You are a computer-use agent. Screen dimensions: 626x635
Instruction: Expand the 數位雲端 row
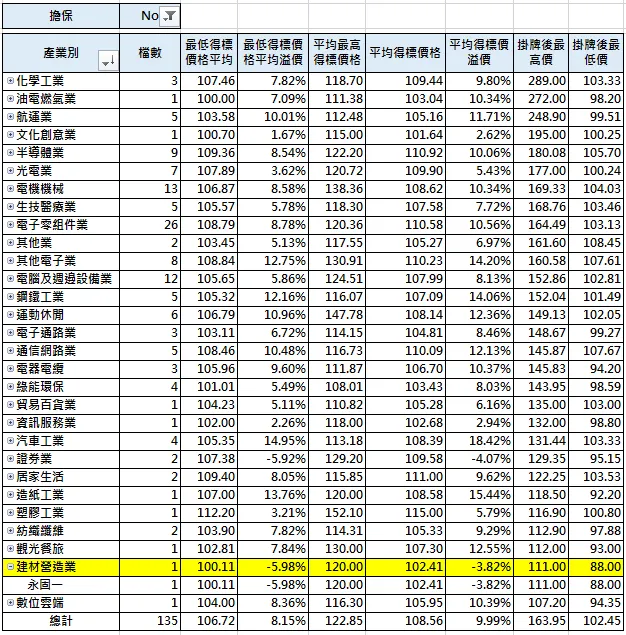click(x=11, y=603)
